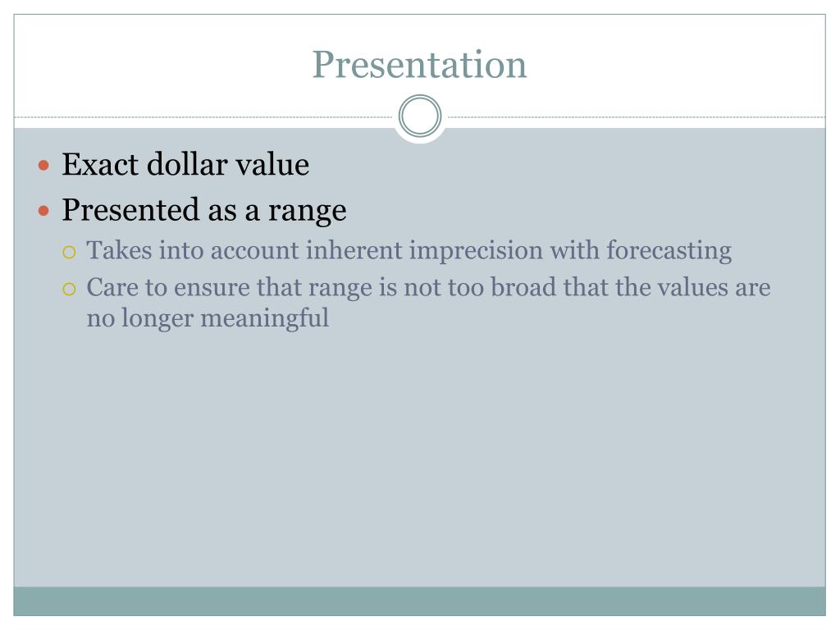Click the empty gray body area below text
The image size is (840, 630).
point(419,455)
